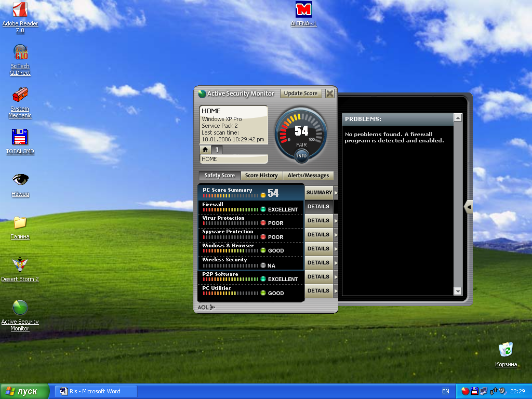The height and width of the screenshot is (399, 532).
Task: Open DETAILS for Virus Protection
Action: pos(318,220)
